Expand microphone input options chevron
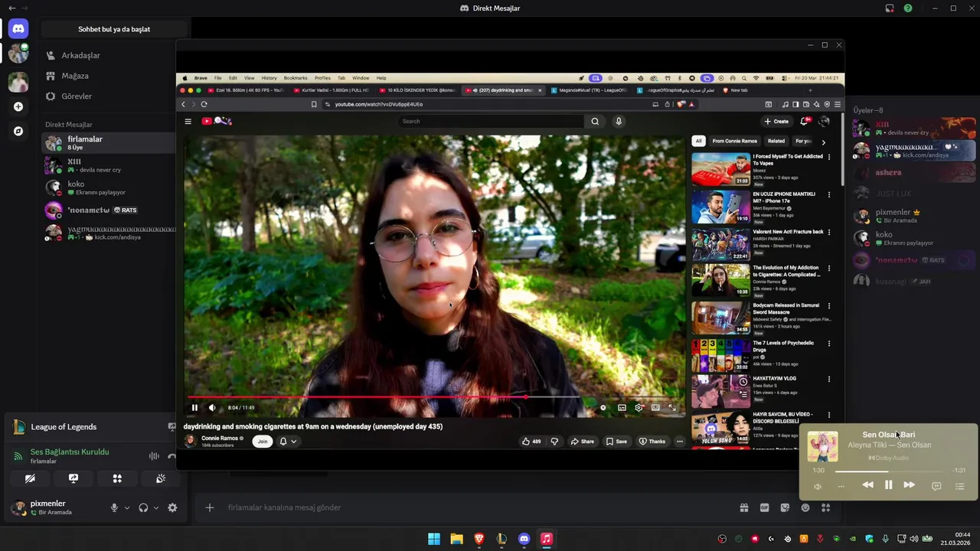The width and height of the screenshot is (980, 551). pos(127,507)
